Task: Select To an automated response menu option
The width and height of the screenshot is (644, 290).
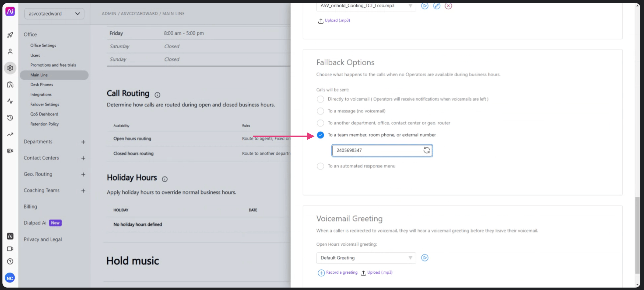Action: [320, 166]
